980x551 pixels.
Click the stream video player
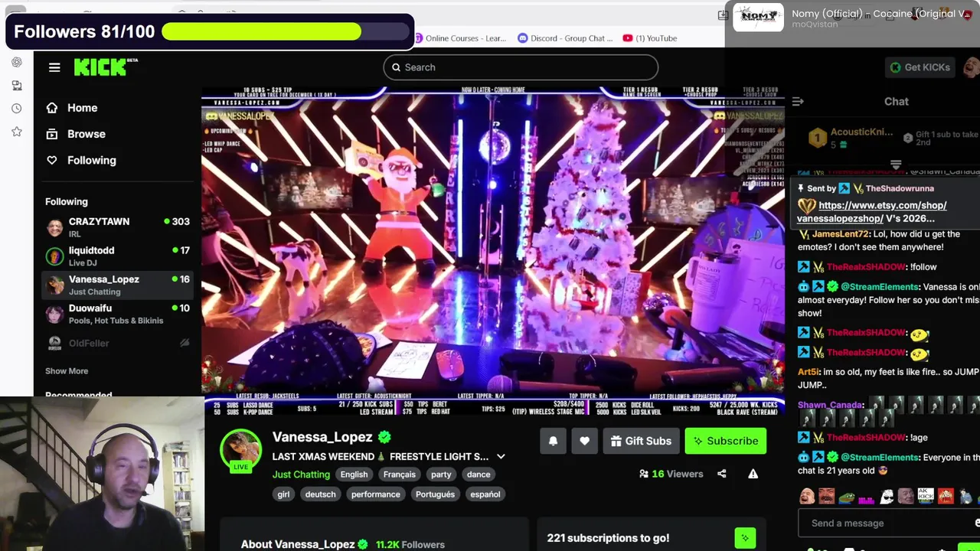tap(493, 251)
